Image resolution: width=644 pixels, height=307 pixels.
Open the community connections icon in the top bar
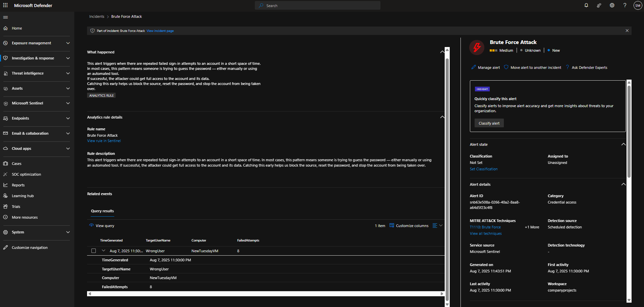pyautogui.click(x=599, y=5)
